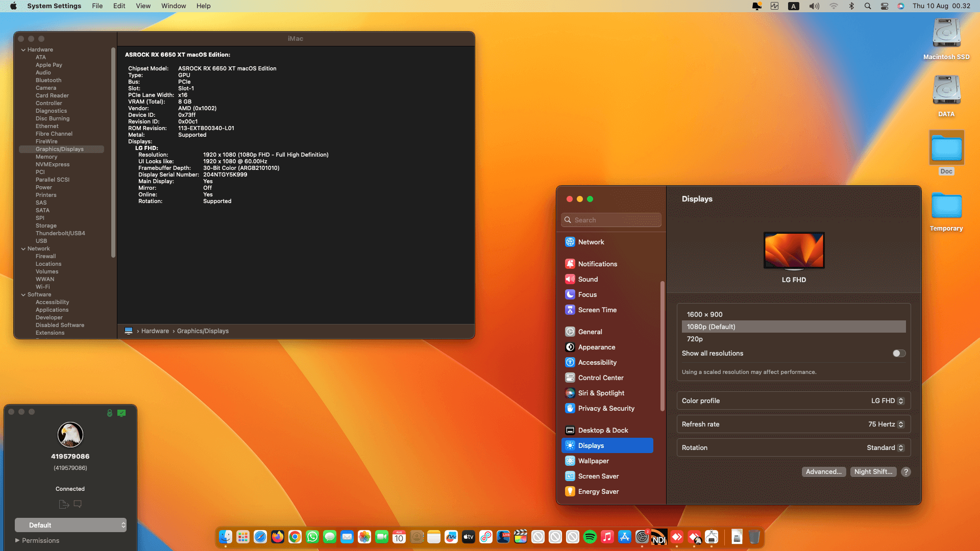This screenshot has width=980, height=551.
Task: Click the file transfer icon in AnyDesk
Action: point(64,504)
